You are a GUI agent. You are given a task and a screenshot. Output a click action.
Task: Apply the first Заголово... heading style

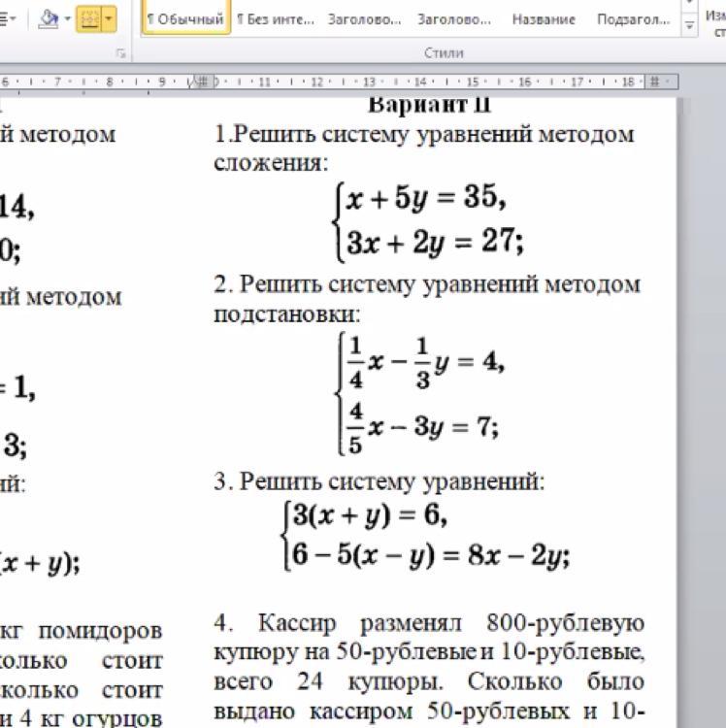coord(364,19)
